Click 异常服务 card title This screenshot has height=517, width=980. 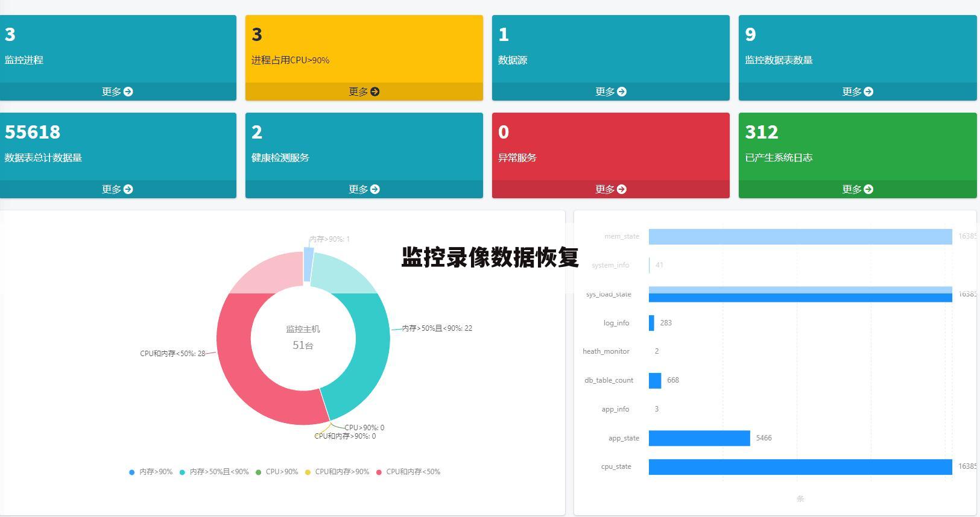pyautogui.click(x=517, y=158)
